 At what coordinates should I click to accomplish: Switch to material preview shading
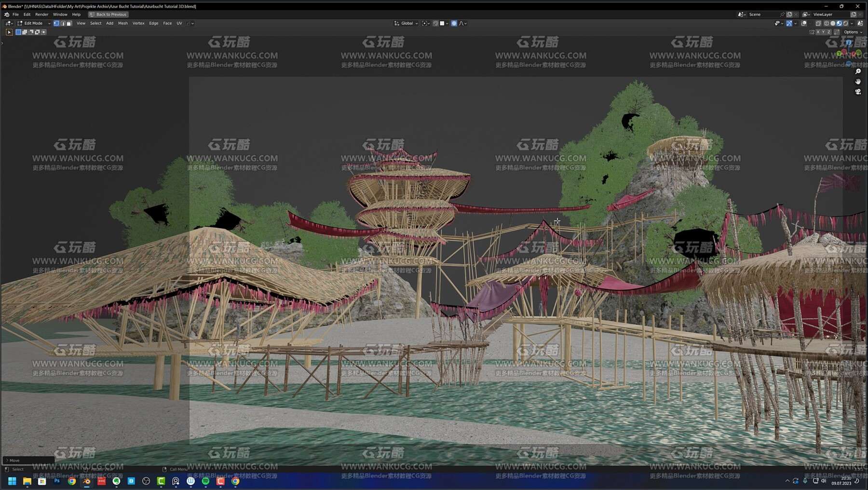[x=839, y=23]
